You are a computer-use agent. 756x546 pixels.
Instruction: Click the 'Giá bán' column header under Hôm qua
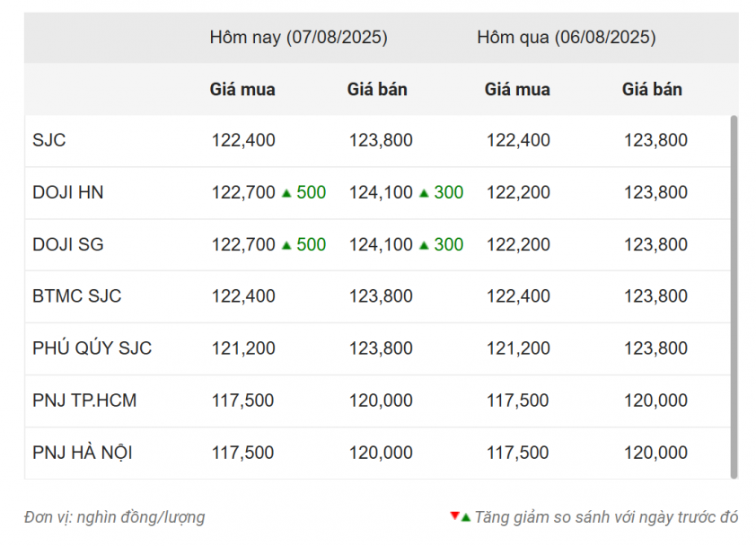652,90
